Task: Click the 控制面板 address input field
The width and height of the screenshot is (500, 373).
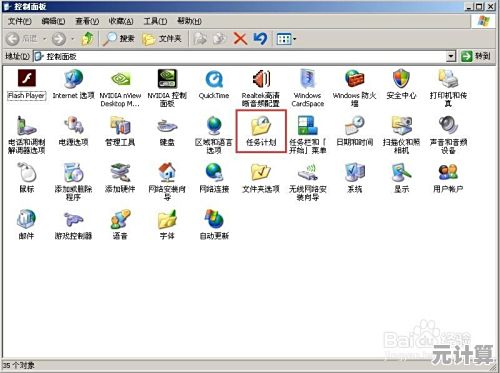Action: (x=240, y=56)
